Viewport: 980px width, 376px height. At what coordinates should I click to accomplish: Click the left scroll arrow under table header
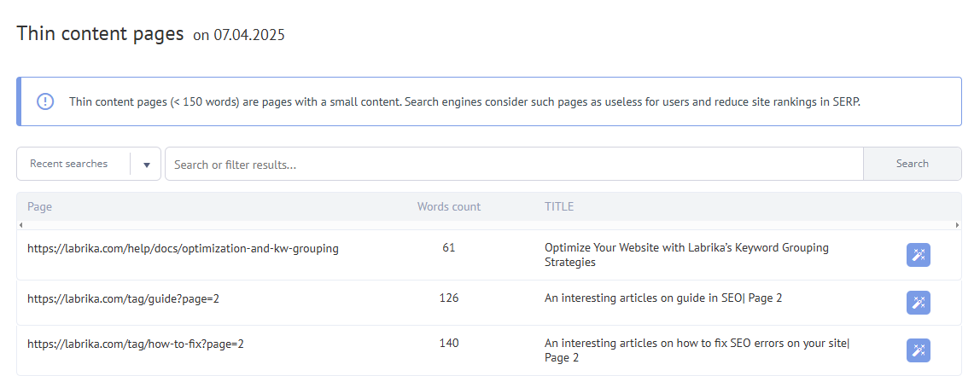point(20,225)
